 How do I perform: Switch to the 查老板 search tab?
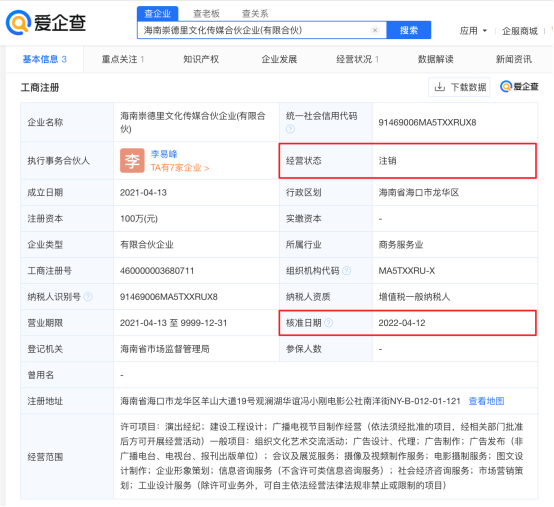point(206,13)
